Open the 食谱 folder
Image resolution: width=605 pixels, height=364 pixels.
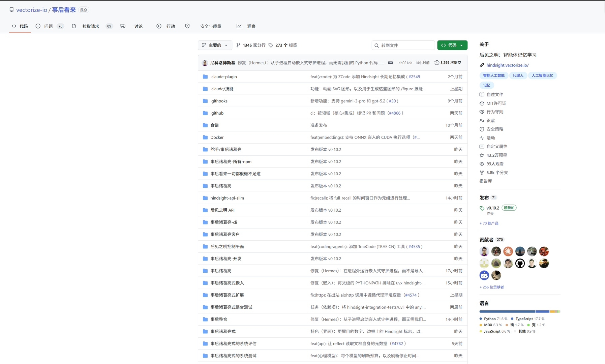(215, 125)
